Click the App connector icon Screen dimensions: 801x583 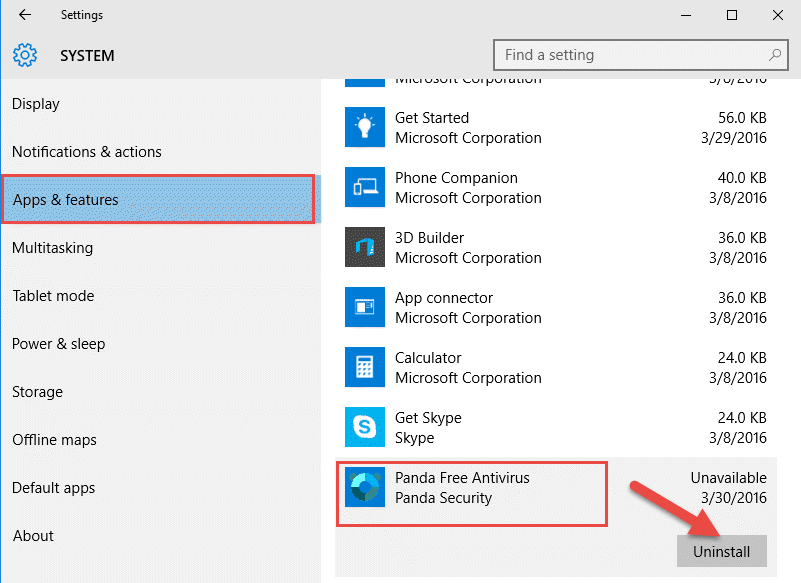(365, 307)
